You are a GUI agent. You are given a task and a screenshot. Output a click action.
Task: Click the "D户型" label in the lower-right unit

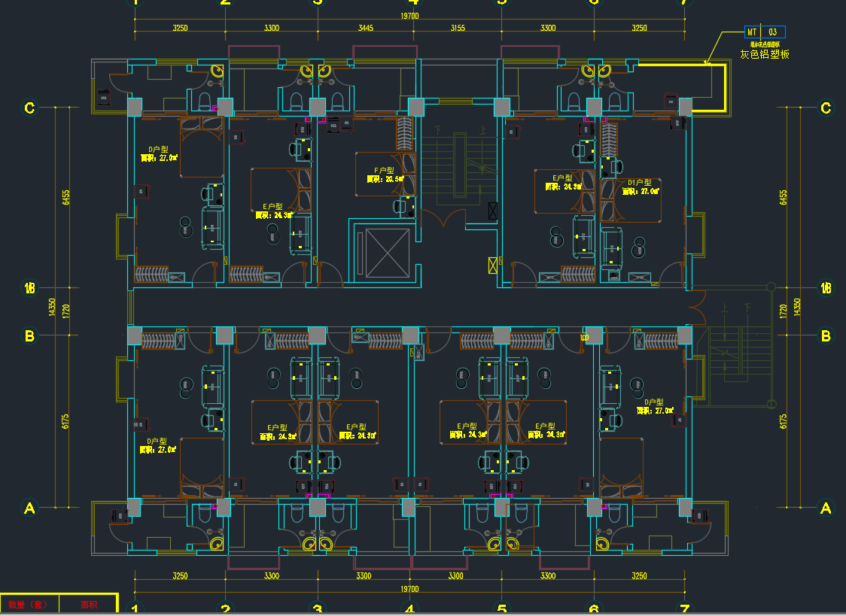[x=654, y=402]
